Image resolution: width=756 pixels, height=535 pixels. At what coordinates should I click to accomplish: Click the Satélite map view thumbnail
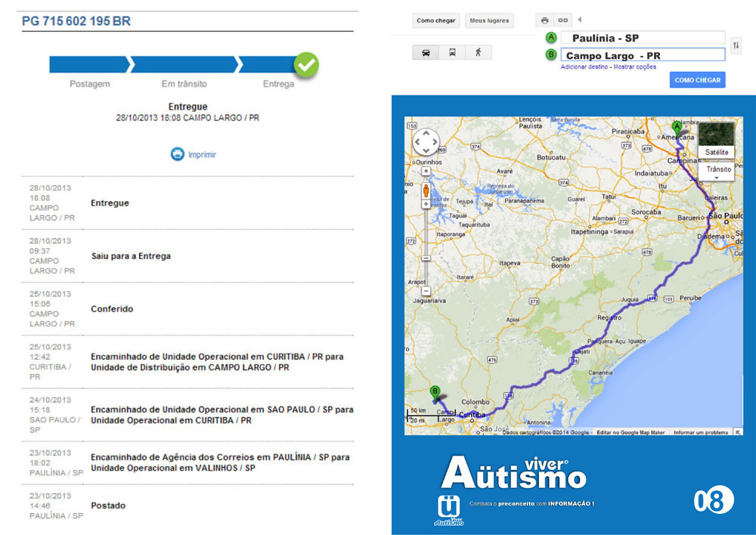717,140
